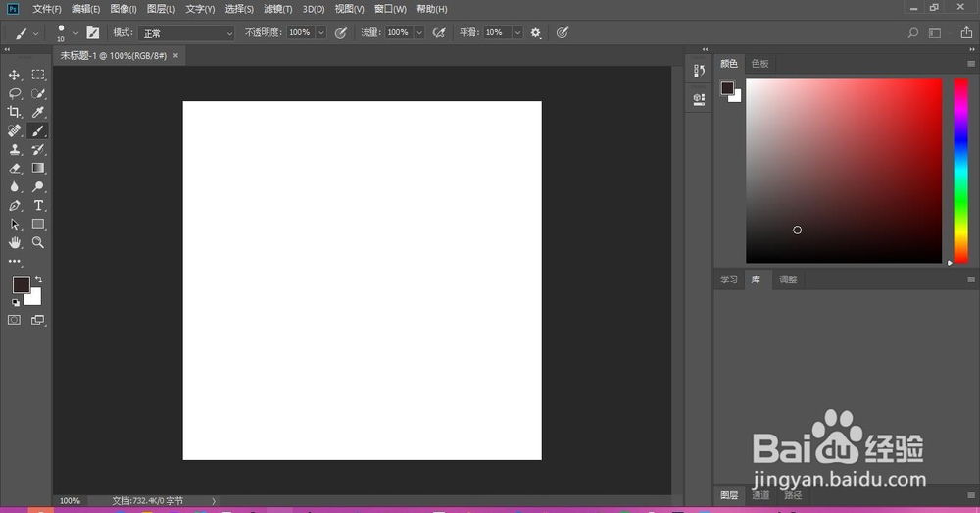Select the Spot Healing Brush tool
Viewport: 980px width, 513px height.
14,130
